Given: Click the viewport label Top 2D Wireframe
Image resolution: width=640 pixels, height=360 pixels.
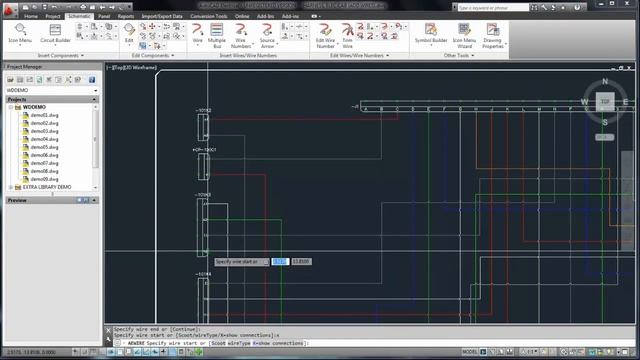Looking at the screenshot, I should pos(132,67).
